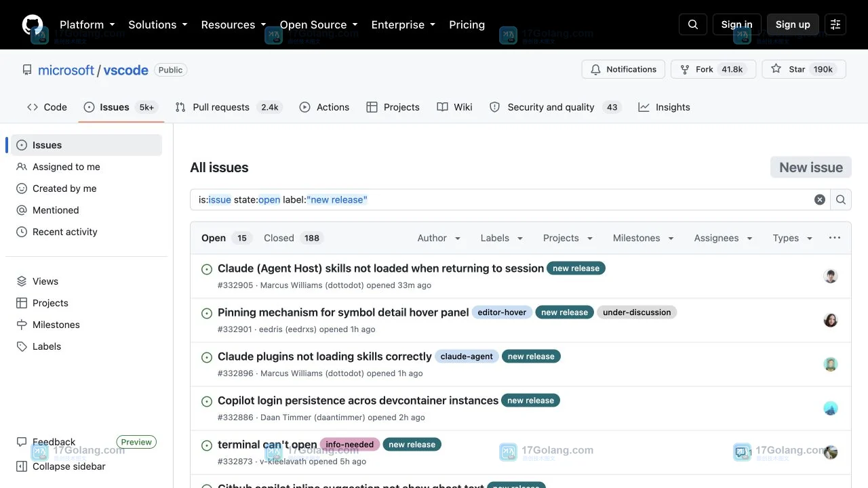
Task: Click the info-needed label
Action: [x=350, y=445]
